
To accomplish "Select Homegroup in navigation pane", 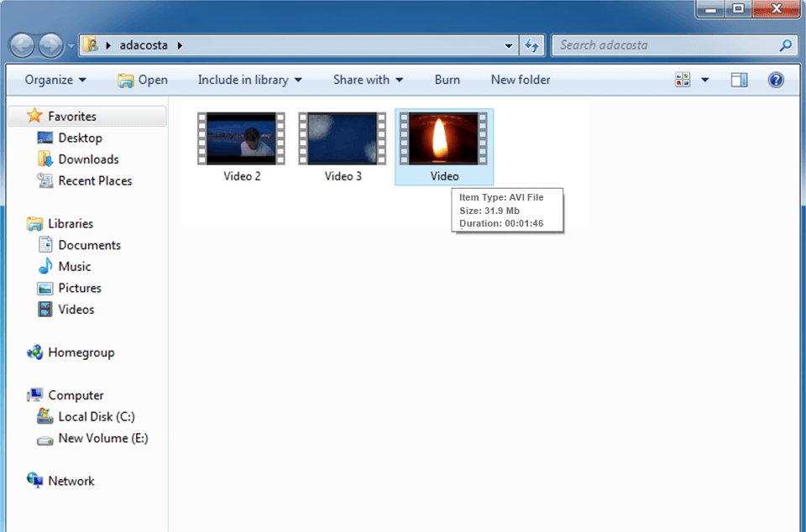I will pos(81,352).
